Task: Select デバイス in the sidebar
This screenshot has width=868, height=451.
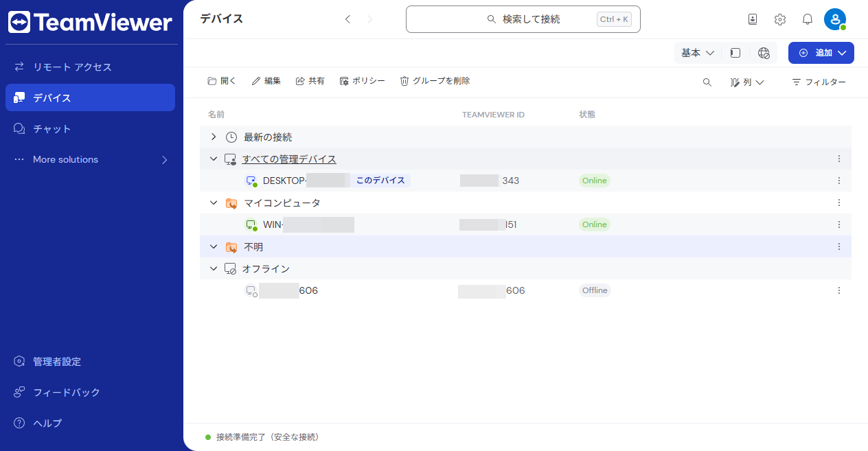Action: coord(90,97)
